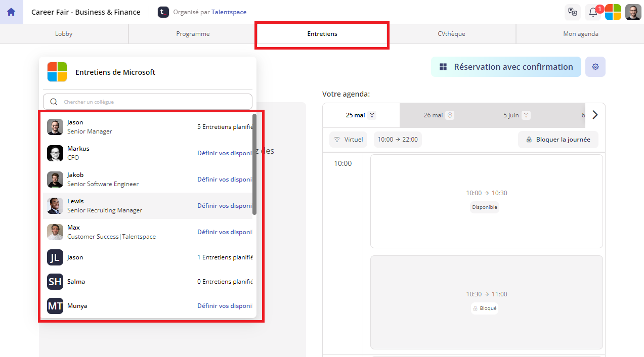The width and height of the screenshot is (644, 357).
Task: Define availability for Markus
Action: pos(225,153)
